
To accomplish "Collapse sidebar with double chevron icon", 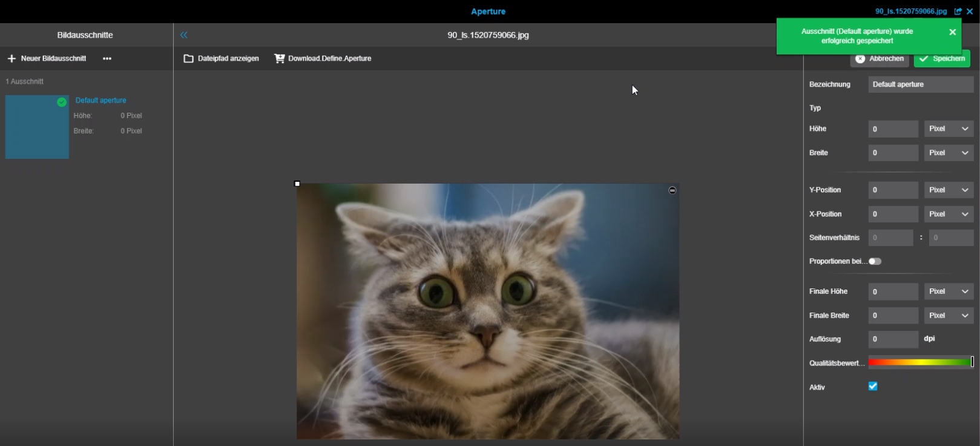I will tap(184, 35).
